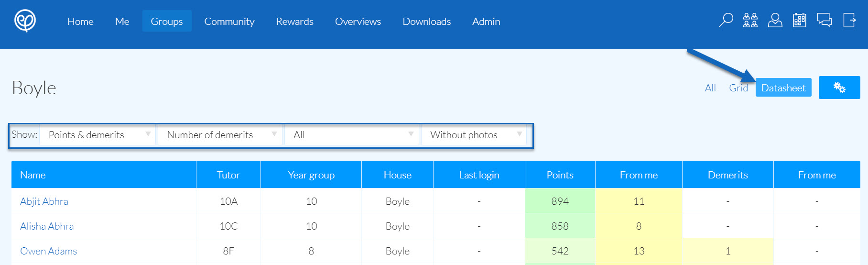Select the Datasheet view tab
The image size is (868, 265).
click(x=783, y=88)
